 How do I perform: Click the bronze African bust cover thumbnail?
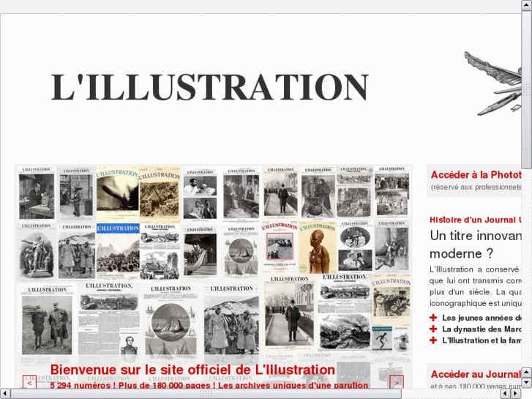pyautogui.click(x=318, y=247)
